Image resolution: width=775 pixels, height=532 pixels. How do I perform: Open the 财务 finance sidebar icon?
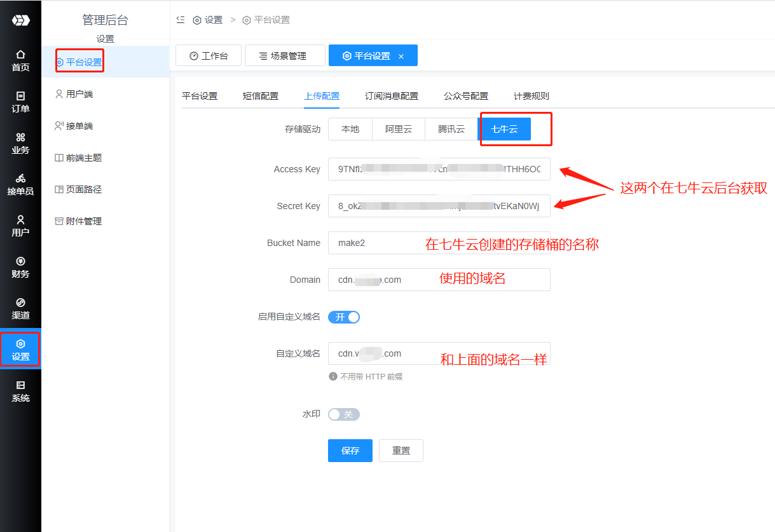tap(20, 267)
